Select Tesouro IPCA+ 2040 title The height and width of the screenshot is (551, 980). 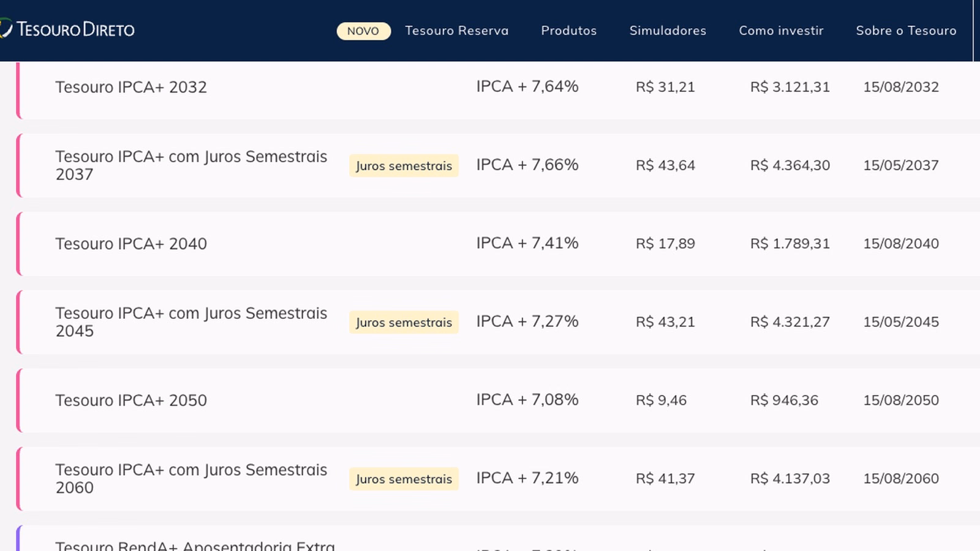(131, 244)
